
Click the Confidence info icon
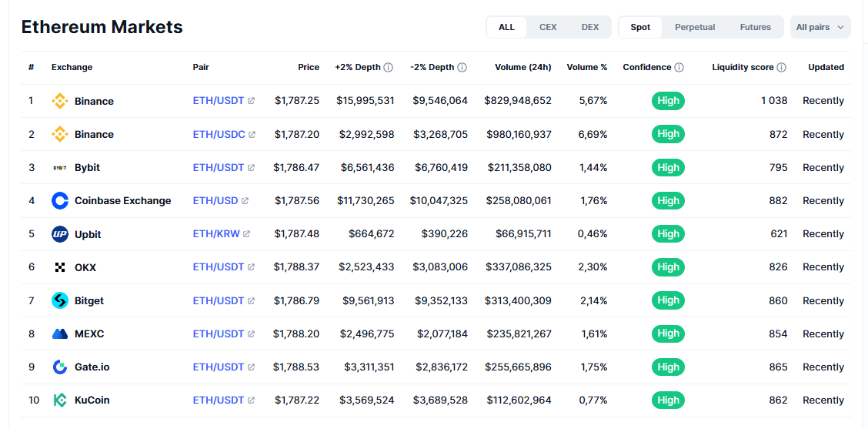coord(679,68)
